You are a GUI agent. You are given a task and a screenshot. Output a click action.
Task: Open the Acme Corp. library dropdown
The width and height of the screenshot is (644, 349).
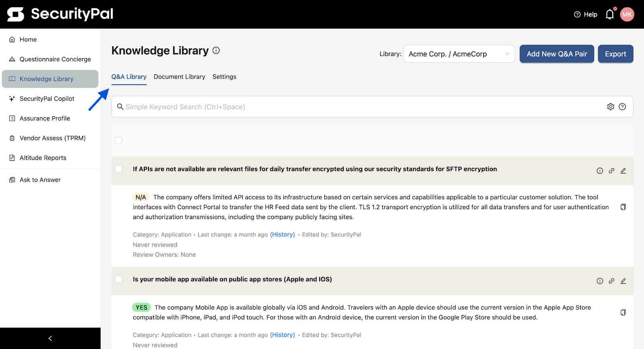459,54
